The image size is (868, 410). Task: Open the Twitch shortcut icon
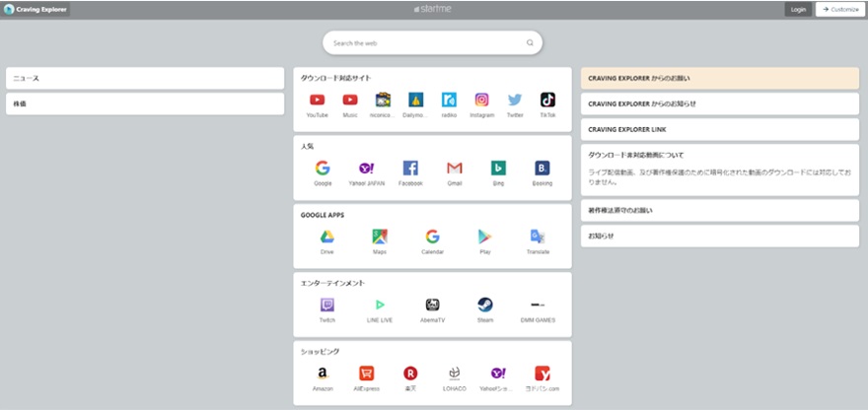327,305
